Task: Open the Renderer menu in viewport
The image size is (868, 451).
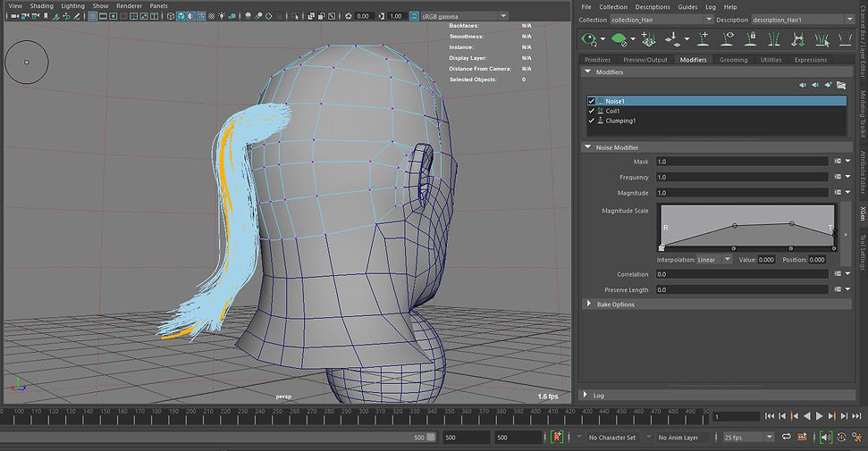Action: click(129, 5)
